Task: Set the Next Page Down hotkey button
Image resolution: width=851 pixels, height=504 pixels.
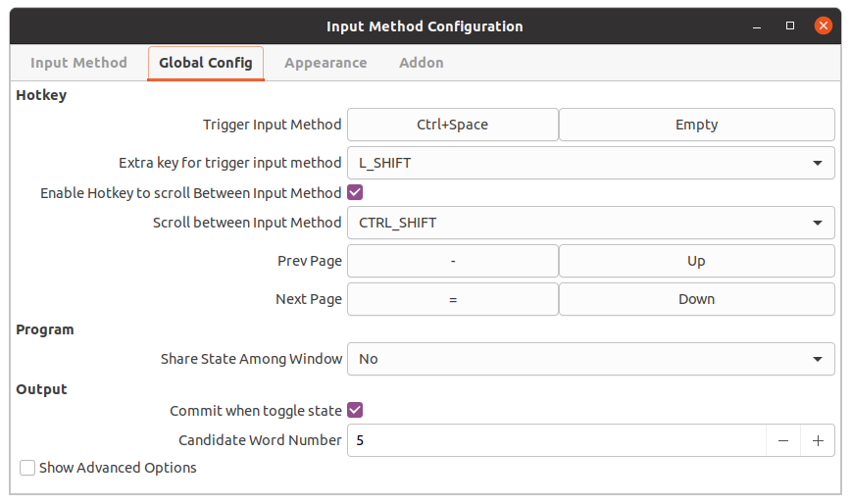Action: coord(697,299)
